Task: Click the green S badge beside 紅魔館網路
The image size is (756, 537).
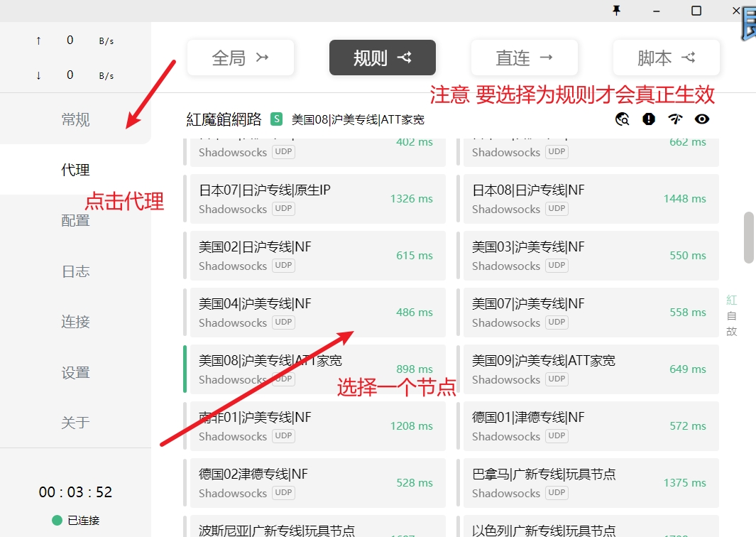Action: pyautogui.click(x=277, y=119)
